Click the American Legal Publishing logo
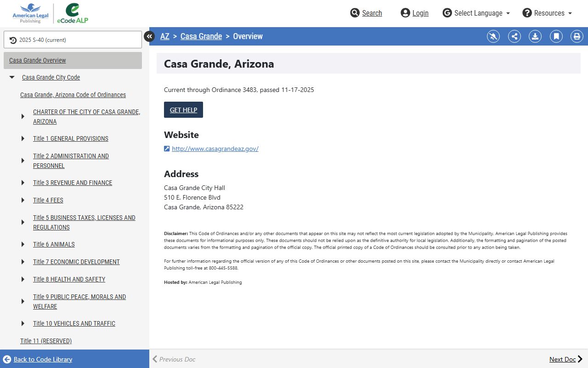This screenshot has width=588, height=368. click(x=30, y=13)
